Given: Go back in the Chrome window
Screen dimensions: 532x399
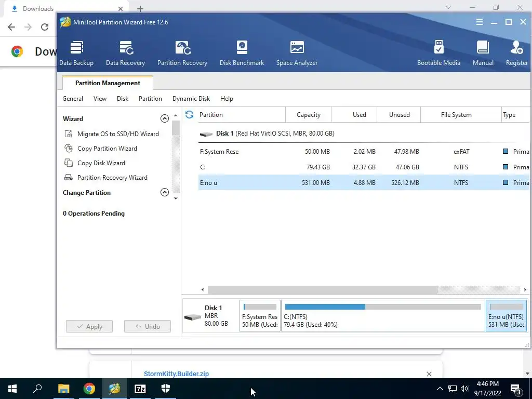Looking at the screenshot, I should point(11,27).
